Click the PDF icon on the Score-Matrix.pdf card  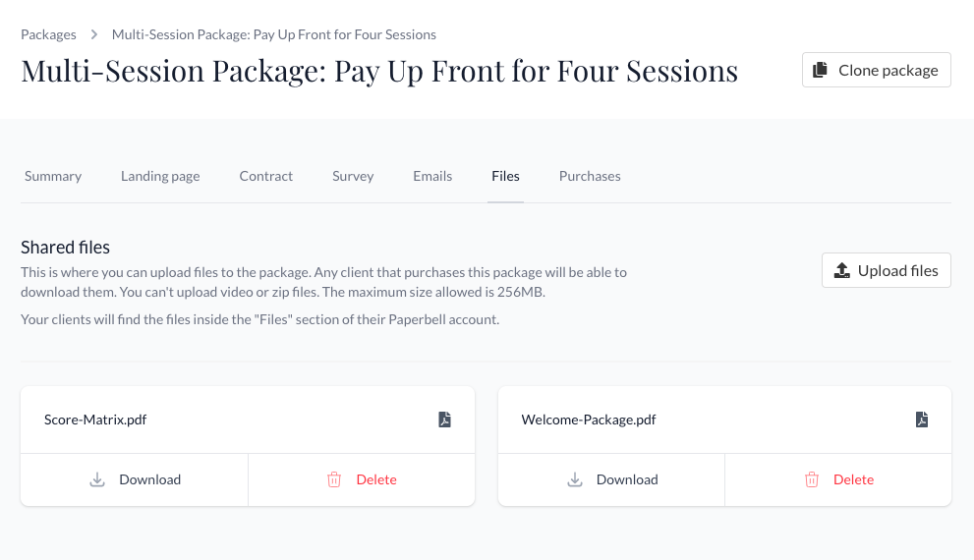[x=444, y=420]
